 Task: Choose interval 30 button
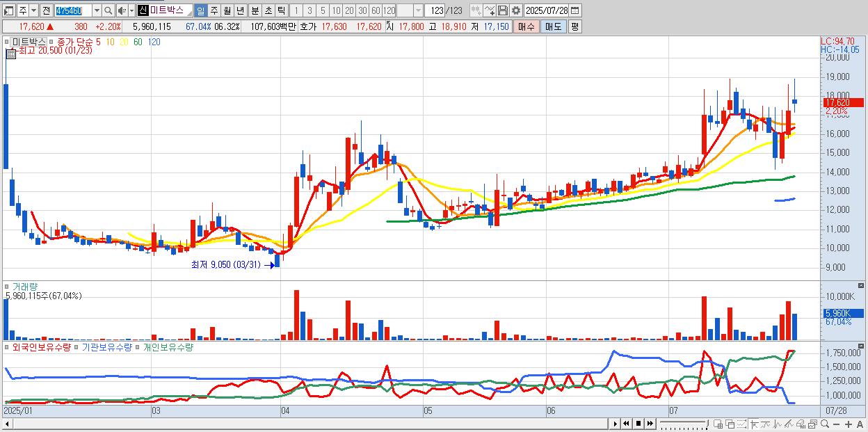(x=362, y=10)
